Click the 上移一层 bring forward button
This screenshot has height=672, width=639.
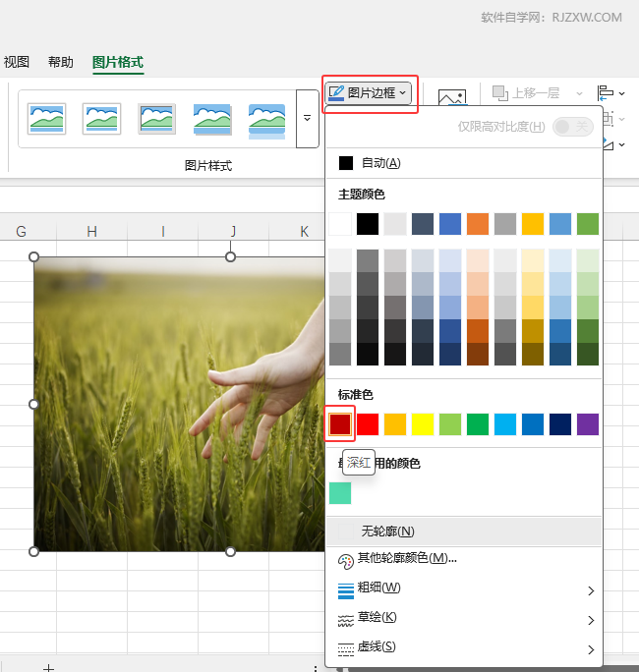pyautogui.click(x=526, y=93)
